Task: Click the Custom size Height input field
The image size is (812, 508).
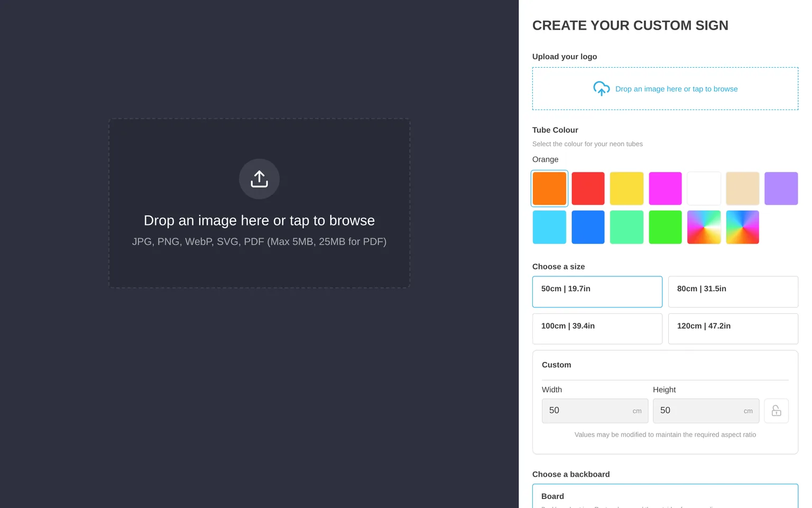Action: (706, 411)
